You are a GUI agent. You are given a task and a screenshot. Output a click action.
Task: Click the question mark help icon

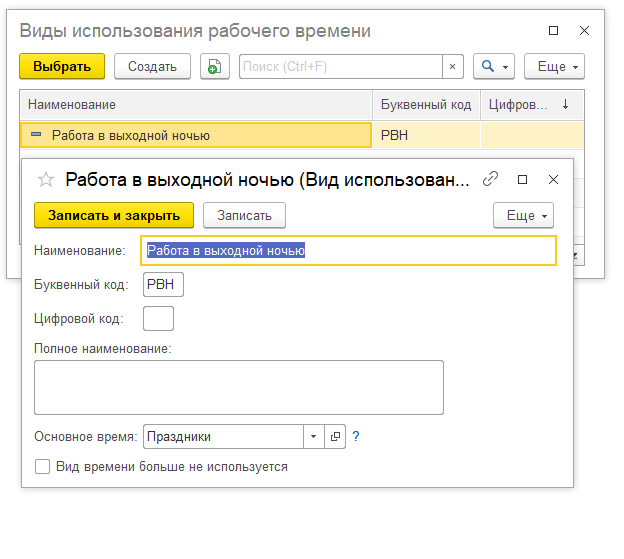click(x=355, y=437)
